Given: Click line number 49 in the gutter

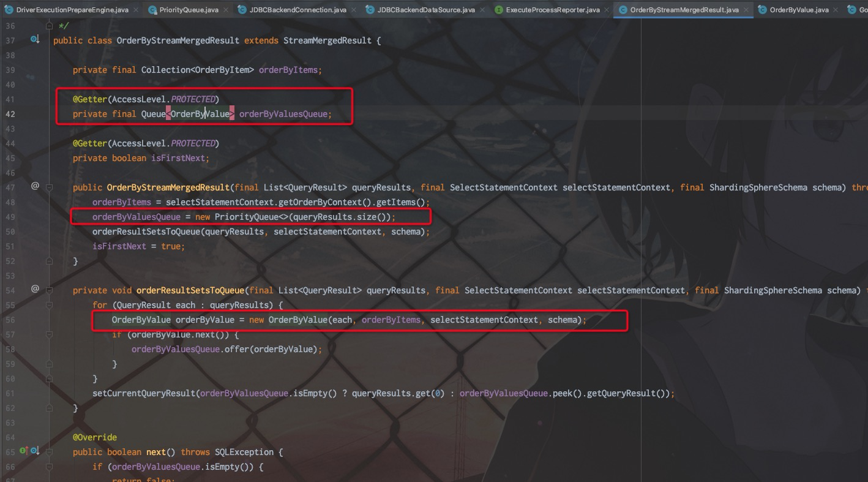Looking at the screenshot, I should [10, 217].
